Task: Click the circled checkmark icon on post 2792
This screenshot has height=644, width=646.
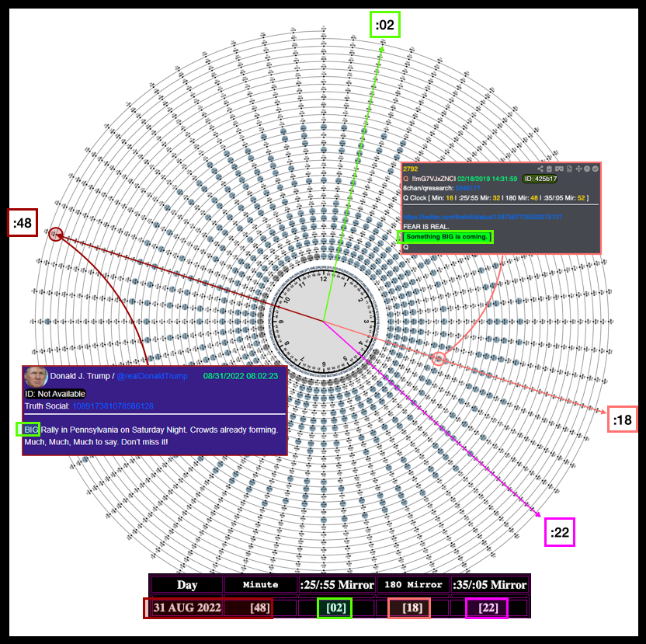Action: click(596, 169)
